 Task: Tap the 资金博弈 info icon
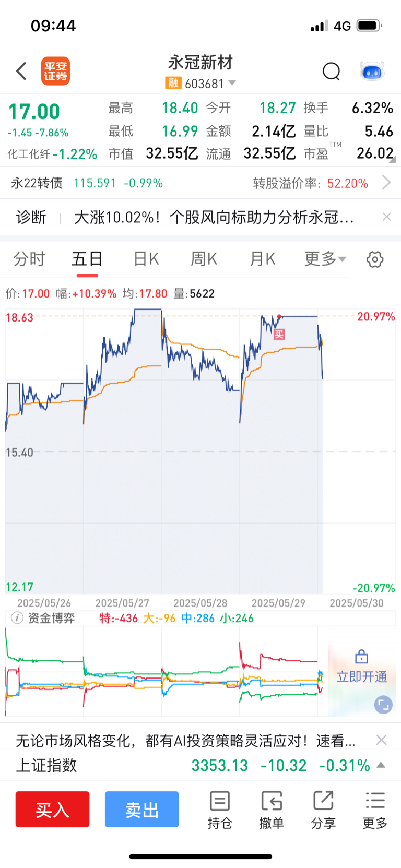tap(17, 618)
